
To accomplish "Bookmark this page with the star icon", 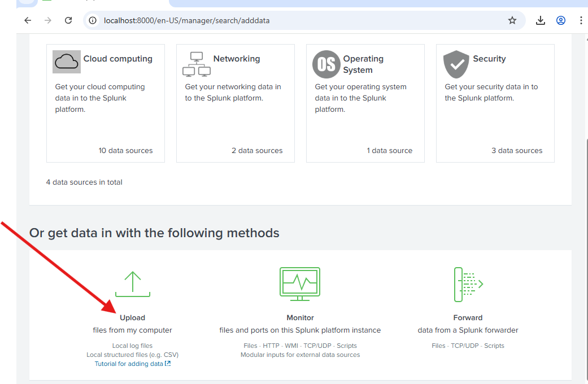I will (512, 20).
